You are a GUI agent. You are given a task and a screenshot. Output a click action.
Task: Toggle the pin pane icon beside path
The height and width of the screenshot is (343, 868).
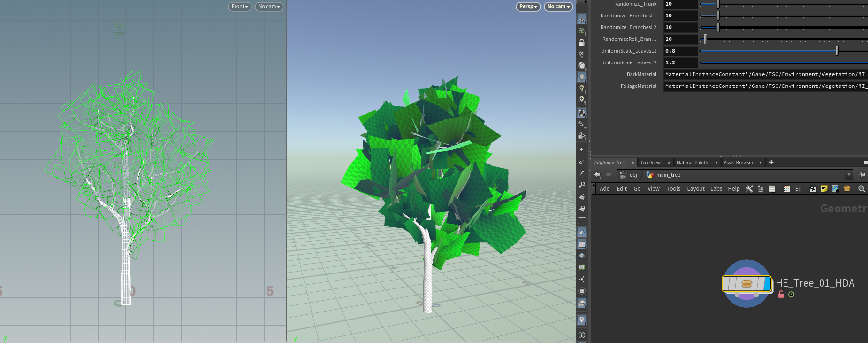(x=861, y=175)
